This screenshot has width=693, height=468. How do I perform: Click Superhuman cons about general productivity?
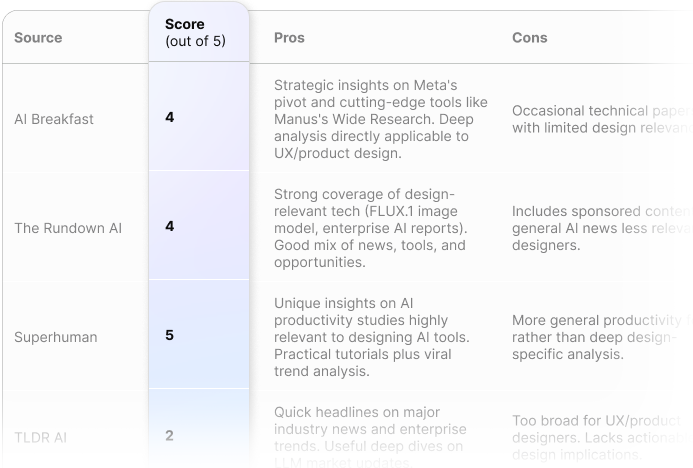coord(602,337)
